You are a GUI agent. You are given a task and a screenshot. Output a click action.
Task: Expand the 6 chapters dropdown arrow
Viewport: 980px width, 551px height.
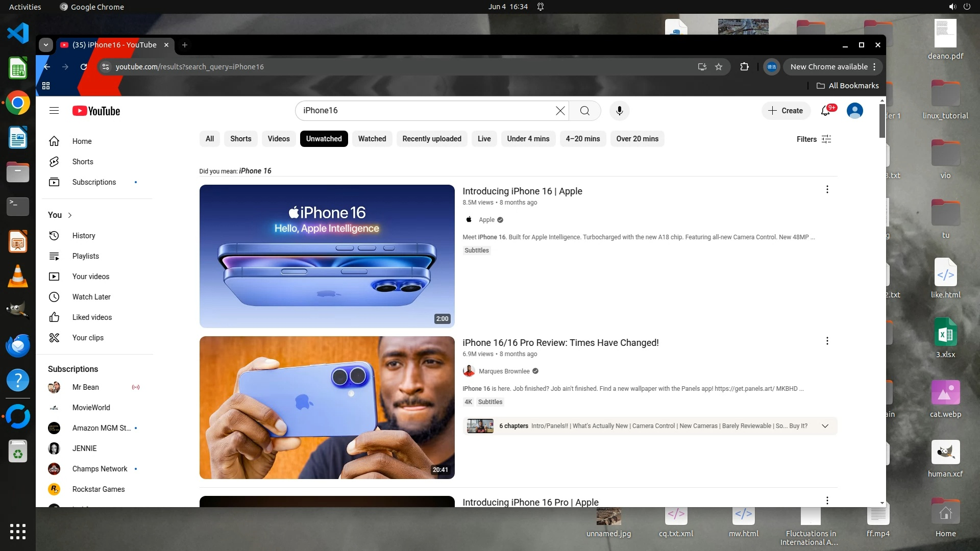[x=825, y=426]
